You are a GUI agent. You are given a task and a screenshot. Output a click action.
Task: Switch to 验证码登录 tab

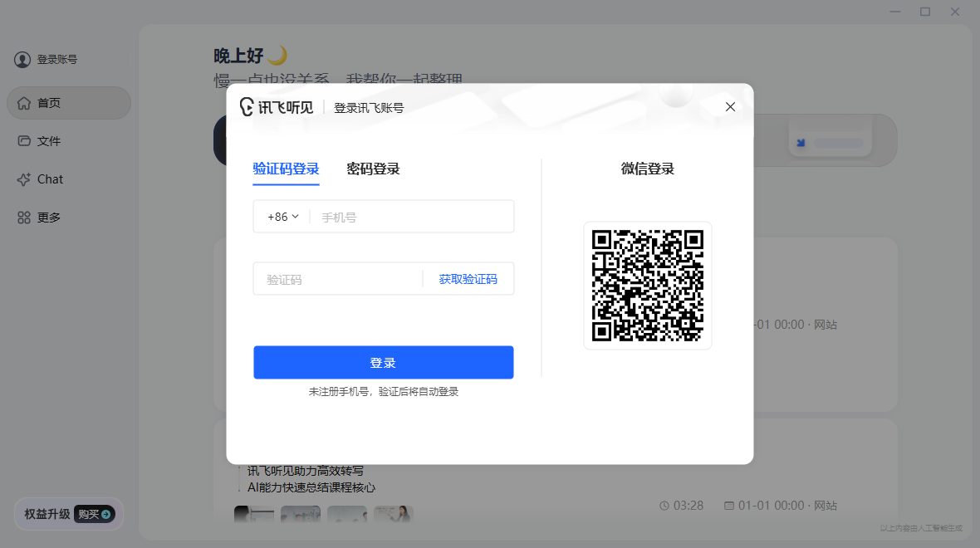tap(286, 169)
